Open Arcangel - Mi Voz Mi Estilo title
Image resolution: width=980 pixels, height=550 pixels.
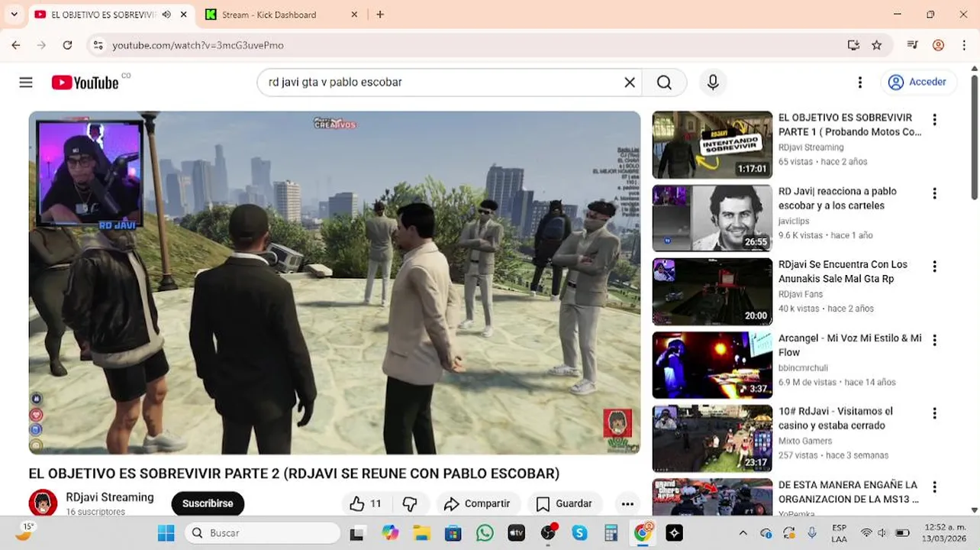click(x=850, y=345)
